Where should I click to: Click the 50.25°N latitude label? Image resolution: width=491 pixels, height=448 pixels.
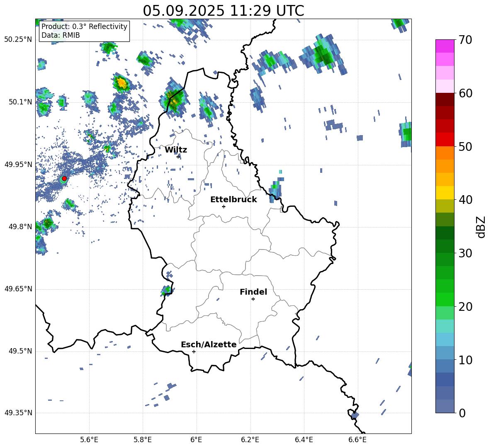tap(18, 40)
